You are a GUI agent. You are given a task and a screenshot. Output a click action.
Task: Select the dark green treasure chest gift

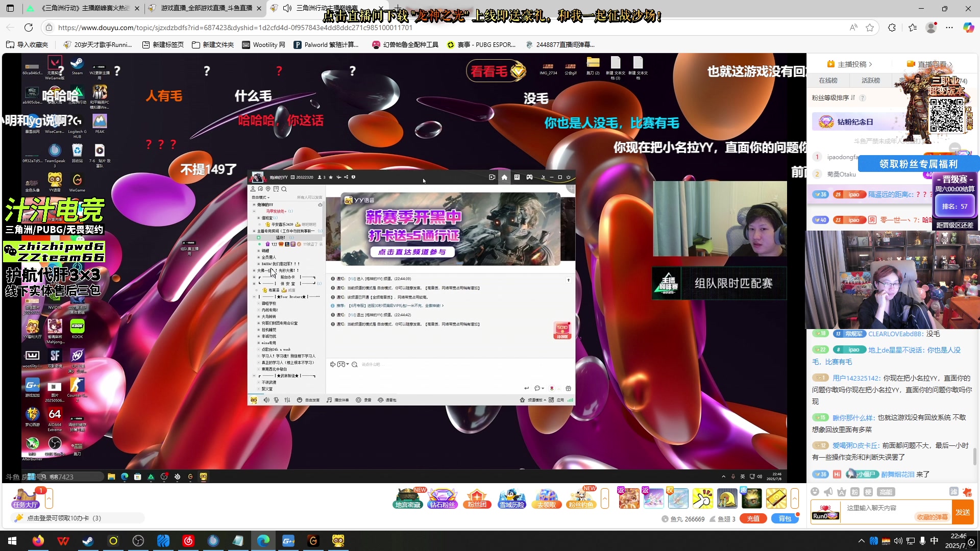(x=751, y=498)
